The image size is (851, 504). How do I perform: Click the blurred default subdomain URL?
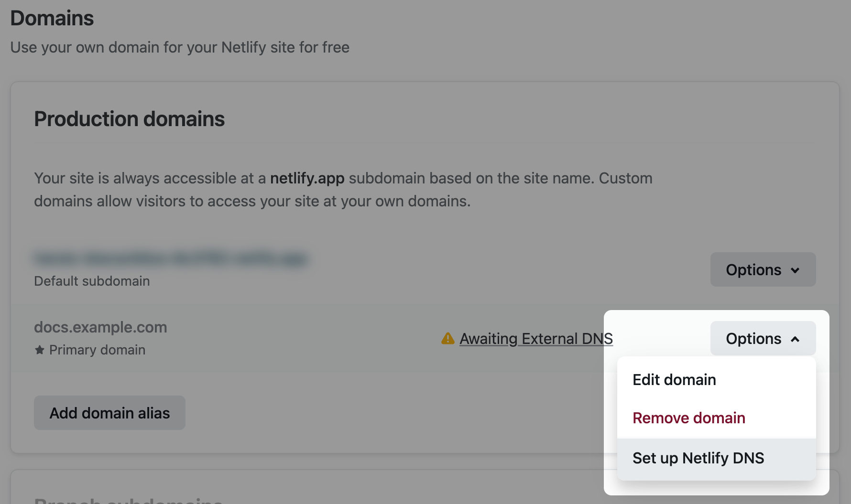coord(170,258)
